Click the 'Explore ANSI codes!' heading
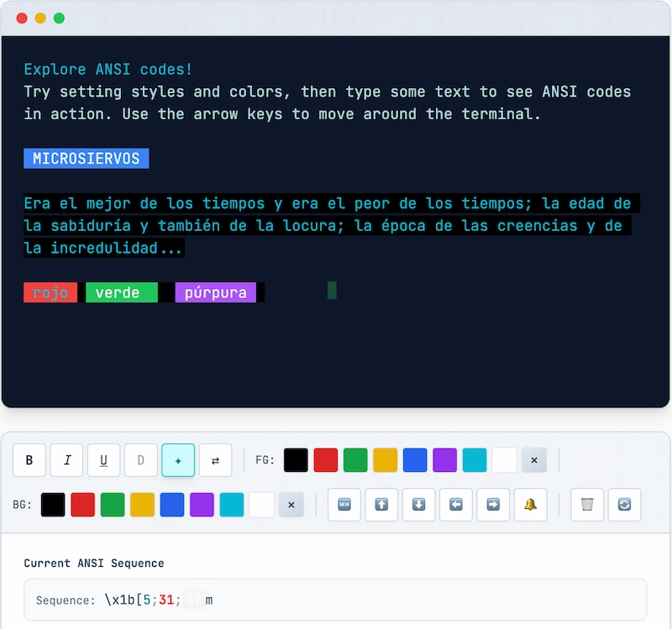Viewport: 672px width, 629px height. click(x=108, y=70)
